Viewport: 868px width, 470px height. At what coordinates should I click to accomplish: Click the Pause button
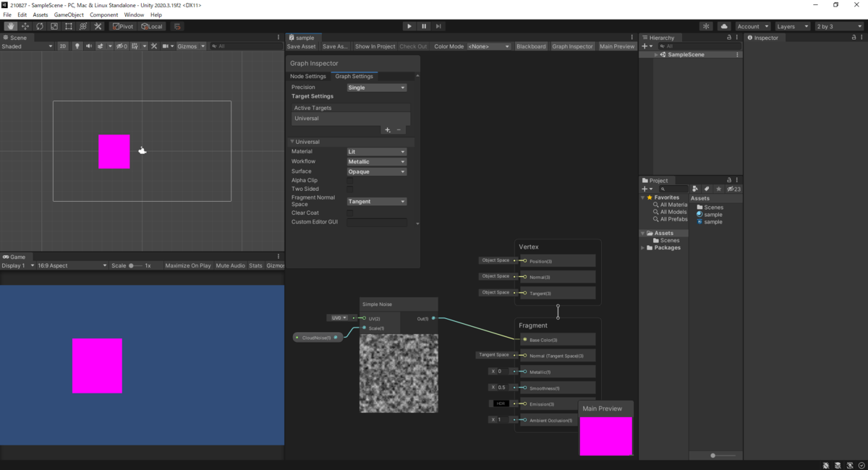tap(424, 26)
